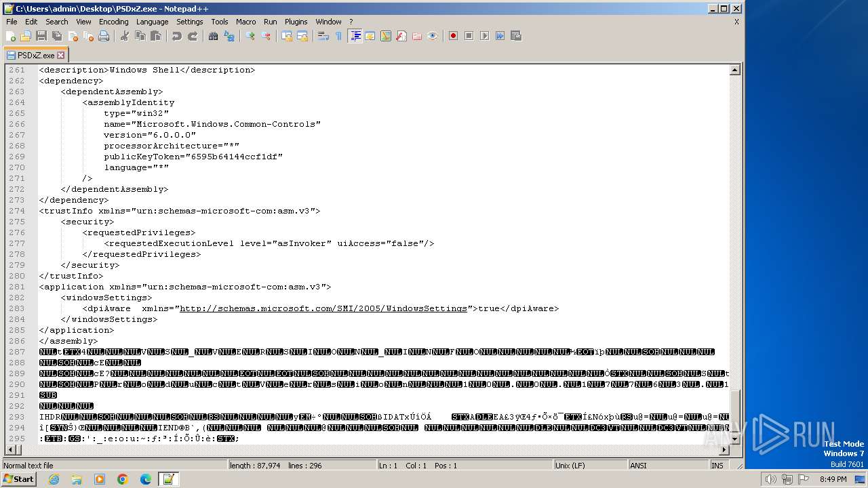The height and width of the screenshot is (488, 868).
Task: Toggle synchronize vertical scrolling icon
Action: (x=287, y=36)
